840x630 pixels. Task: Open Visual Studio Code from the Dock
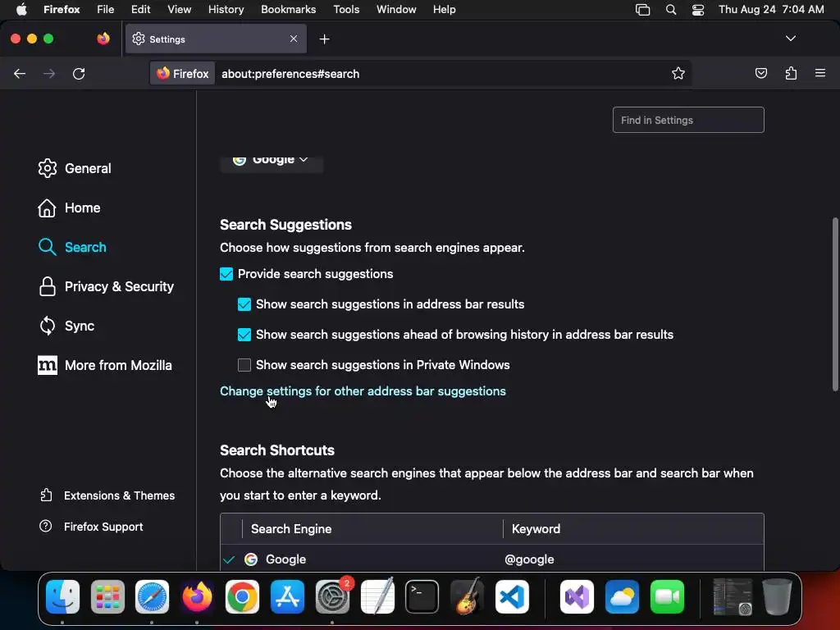pos(512,597)
